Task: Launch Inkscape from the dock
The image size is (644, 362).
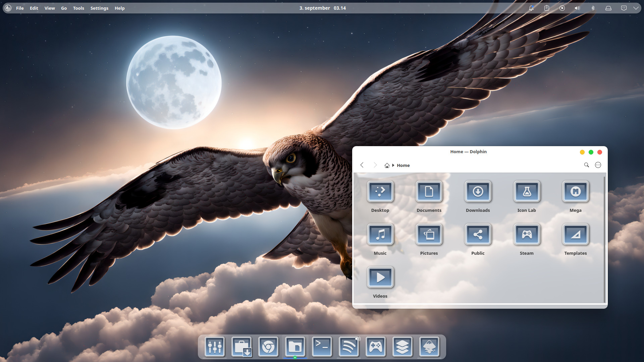Action: 429,347
